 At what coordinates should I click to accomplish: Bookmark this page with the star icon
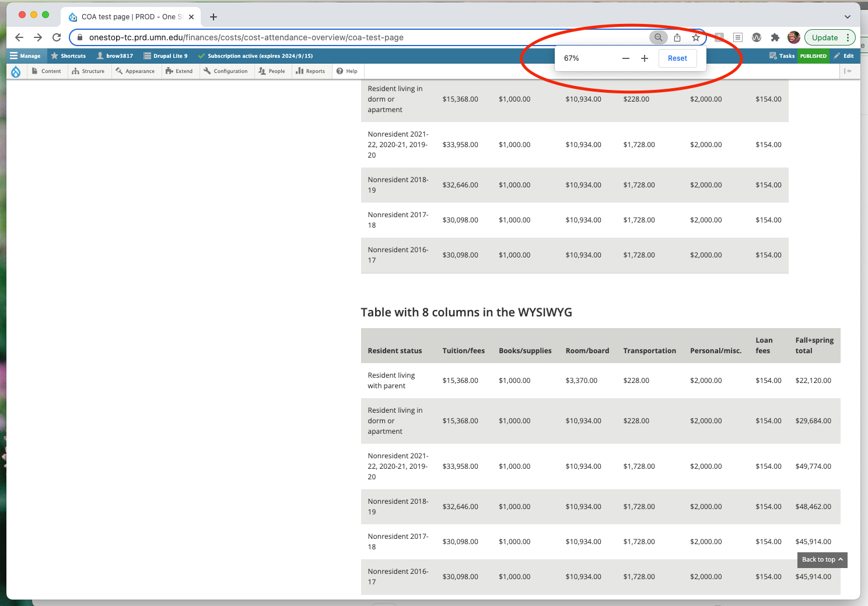coord(695,37)
